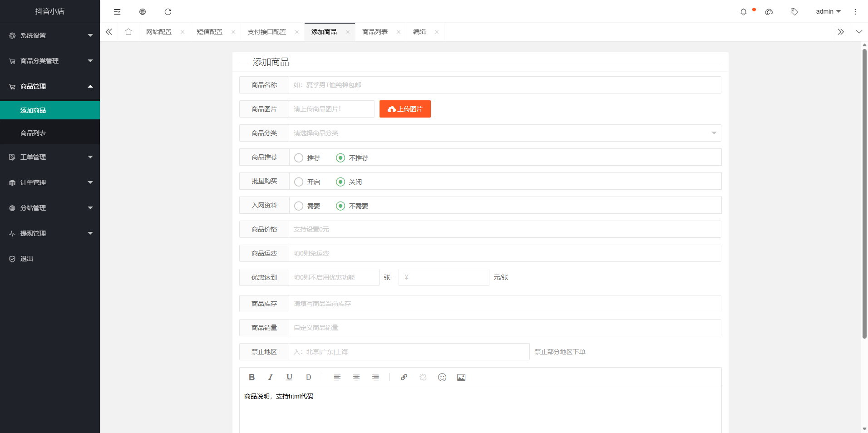The height and width of the screenshot is (433, 868).
Task: Refresh the page using the reload icon
Action: (168, 11)
